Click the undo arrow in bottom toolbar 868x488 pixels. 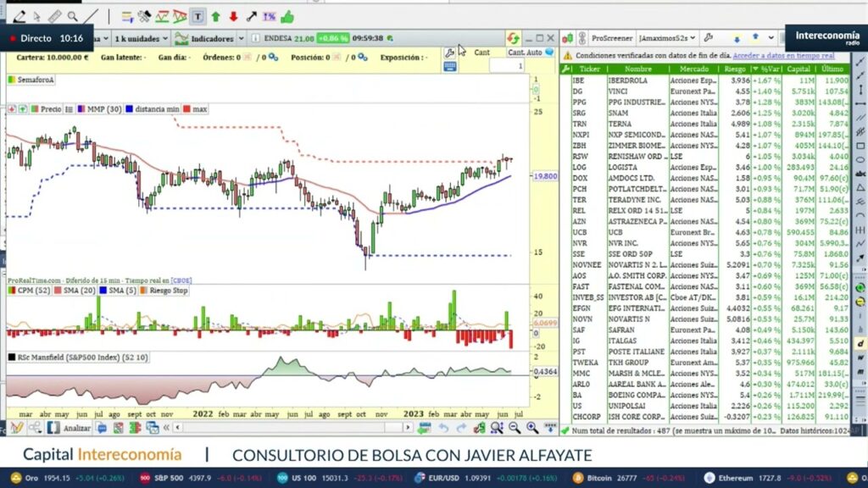click(x=443, y=427)
